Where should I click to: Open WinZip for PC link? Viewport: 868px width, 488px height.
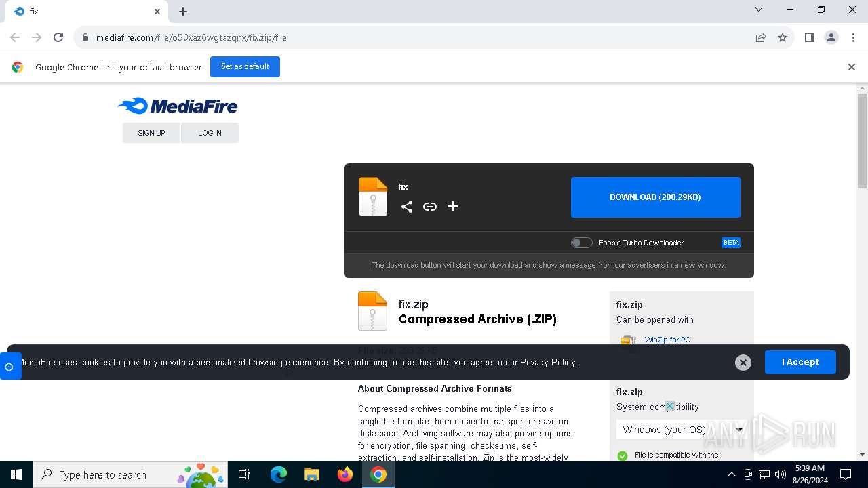(667, 340)
